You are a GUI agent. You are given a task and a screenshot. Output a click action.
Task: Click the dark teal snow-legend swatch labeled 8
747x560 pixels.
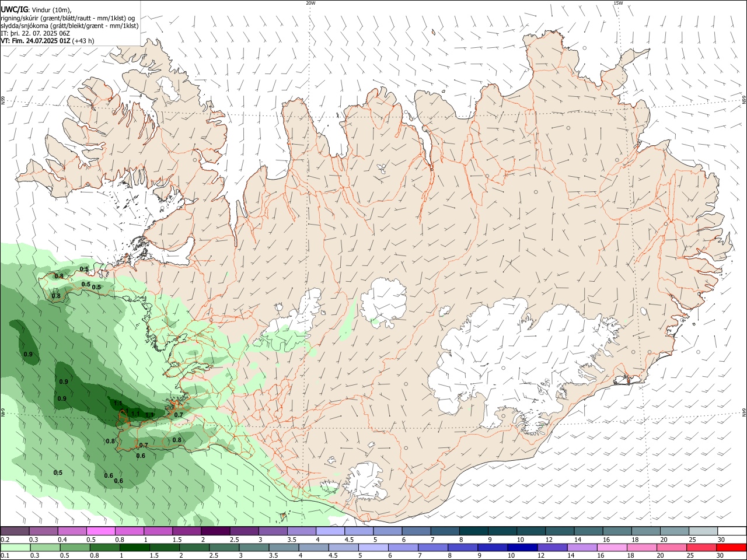473,531
